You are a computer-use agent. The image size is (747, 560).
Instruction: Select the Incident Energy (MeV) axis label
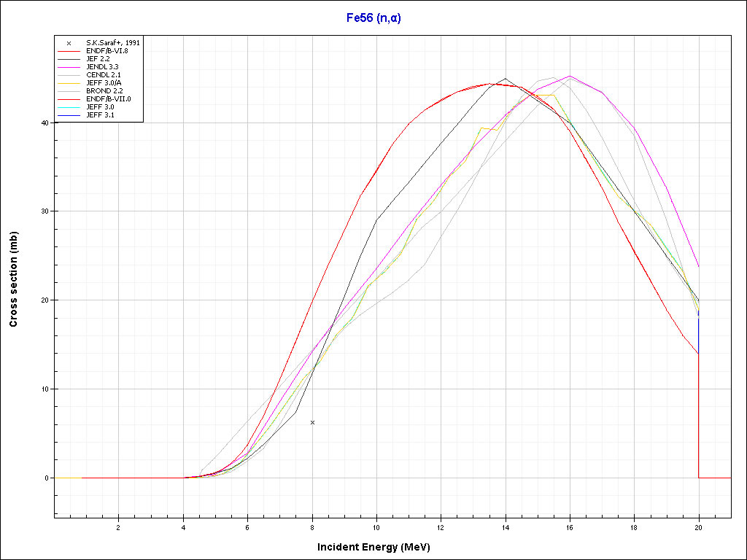[x=379, y=546]
